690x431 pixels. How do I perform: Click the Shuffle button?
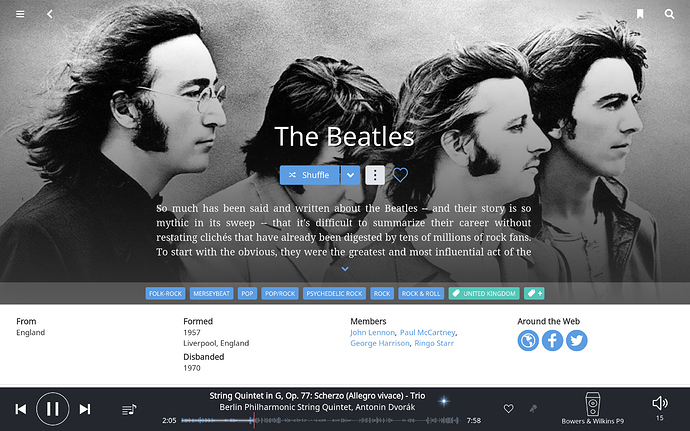(309, 175)
